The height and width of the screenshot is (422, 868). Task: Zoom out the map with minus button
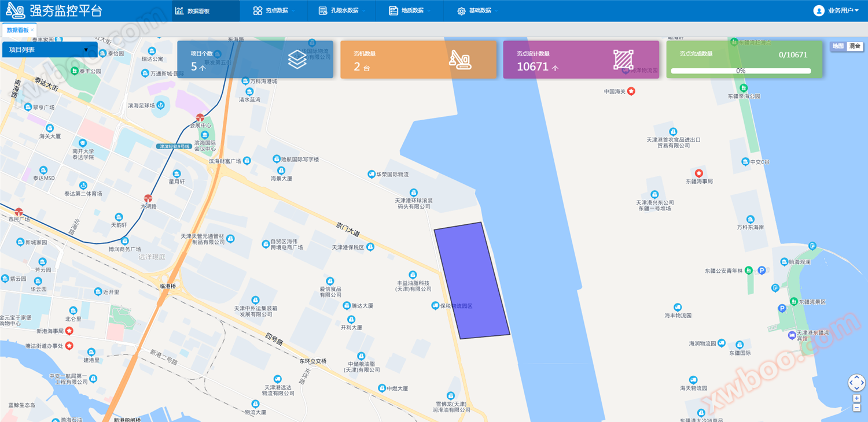coord(856,408)
